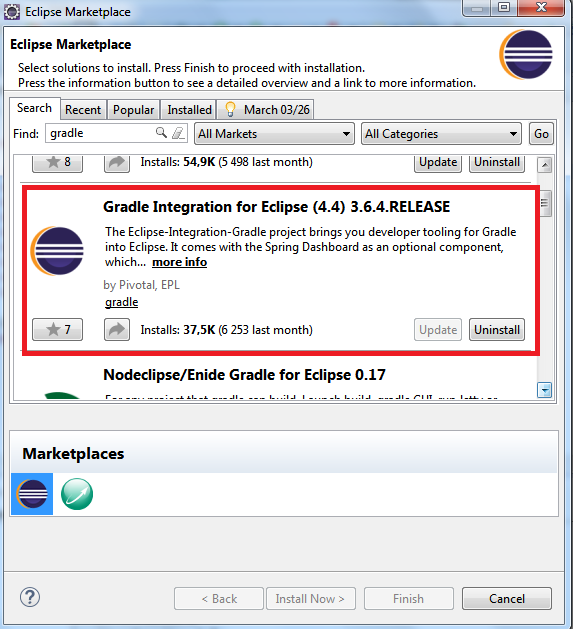The width and height of the screenshot is (573, 629).
Task: Click the results list scrollbar thumb
Action: (x=545, y=203)
